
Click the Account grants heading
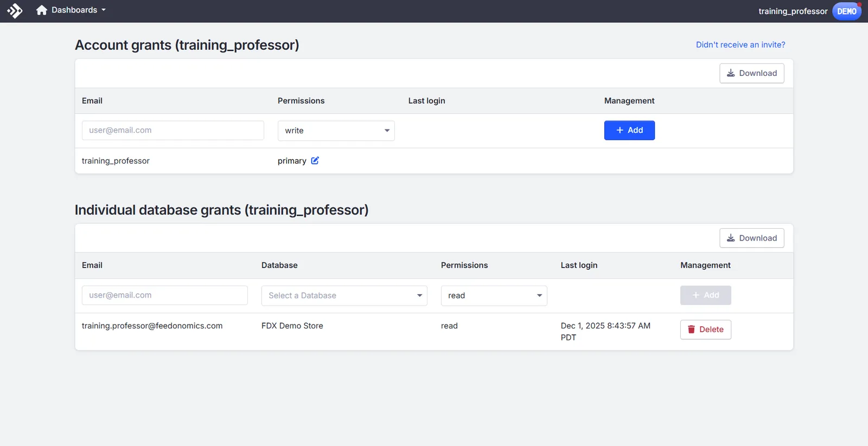(187, 45)
